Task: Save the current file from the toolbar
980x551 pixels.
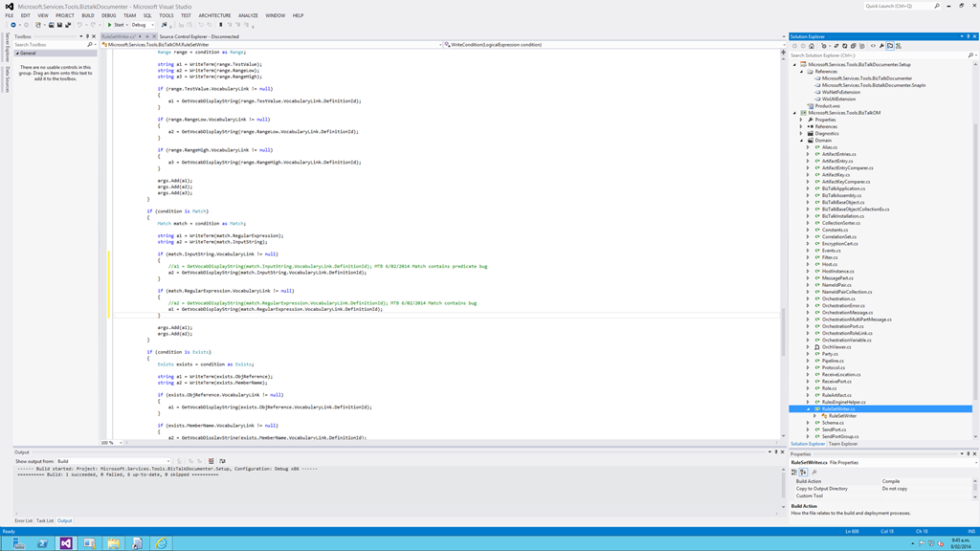Action: click(59, 25)
